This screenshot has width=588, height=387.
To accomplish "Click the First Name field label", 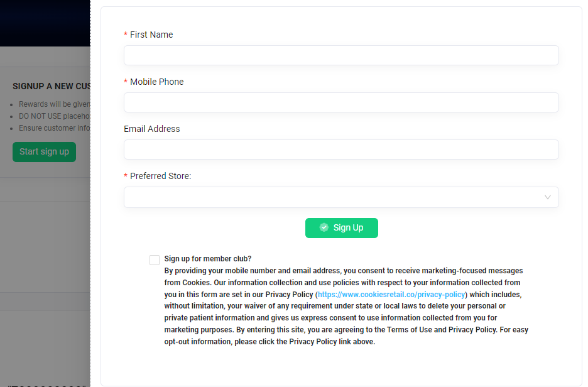I will click(151, 35).
